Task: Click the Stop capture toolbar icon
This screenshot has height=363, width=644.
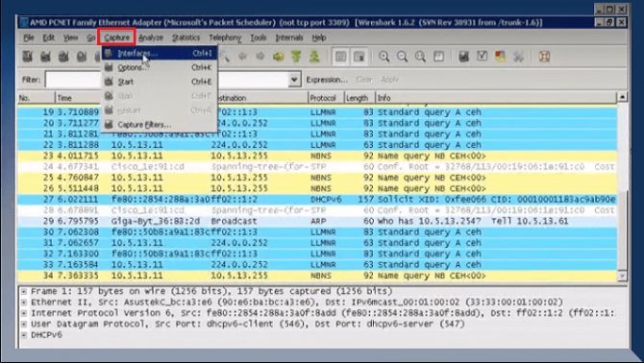Action: tap(82, 57)
